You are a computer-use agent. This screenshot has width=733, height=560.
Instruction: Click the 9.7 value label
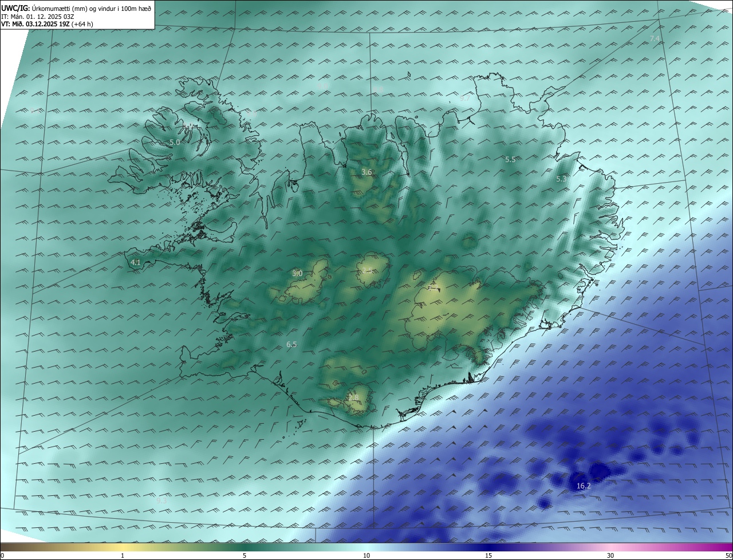[x=465, y=98]
